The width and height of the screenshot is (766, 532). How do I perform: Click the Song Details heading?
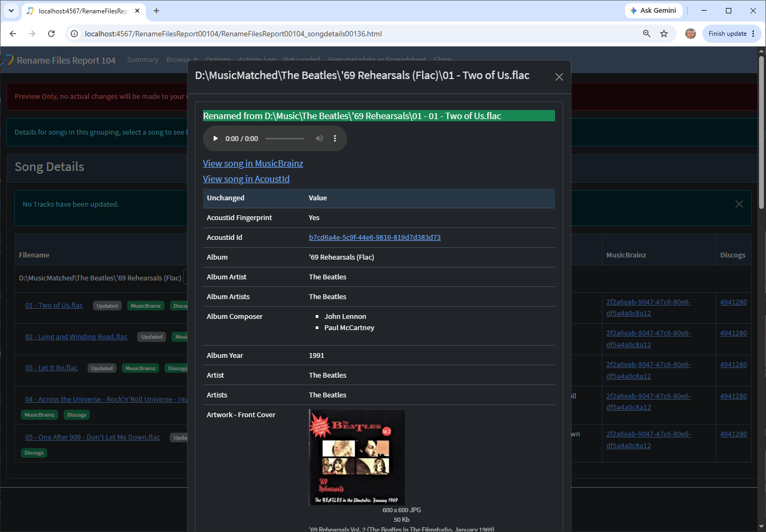point(50,167)
